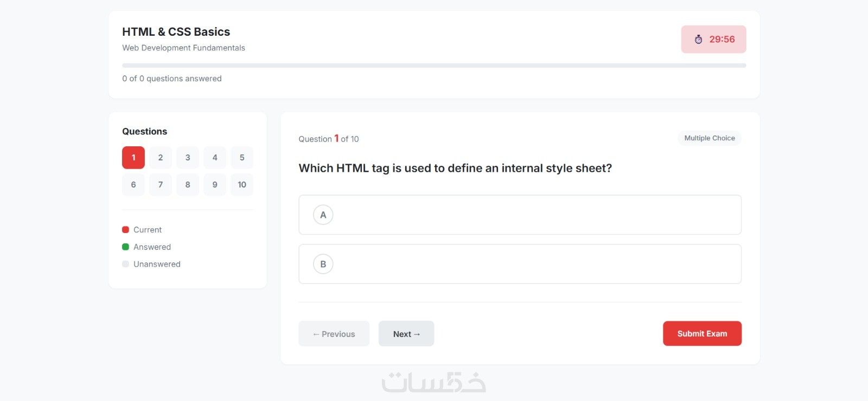Jump to question 6

point(133,185)
